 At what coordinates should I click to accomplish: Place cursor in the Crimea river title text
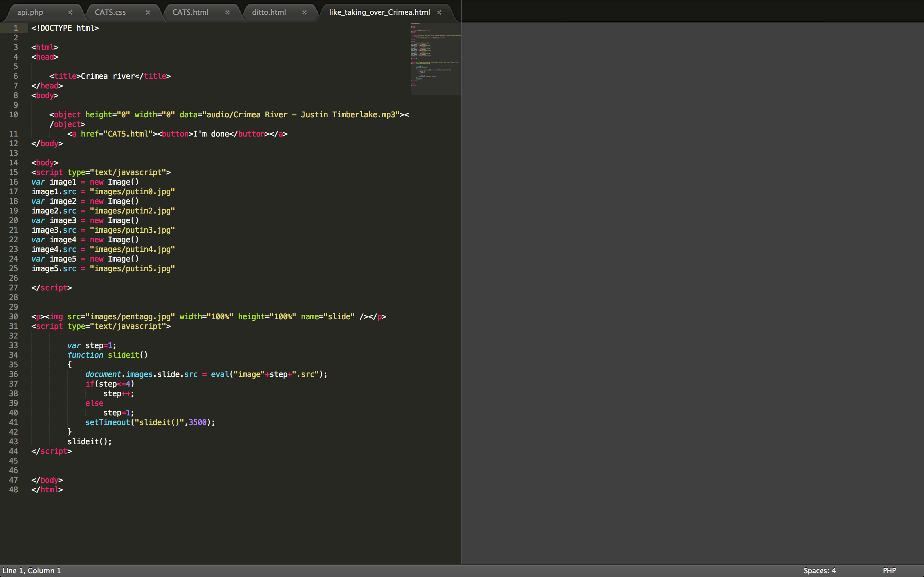coord(107,76)
